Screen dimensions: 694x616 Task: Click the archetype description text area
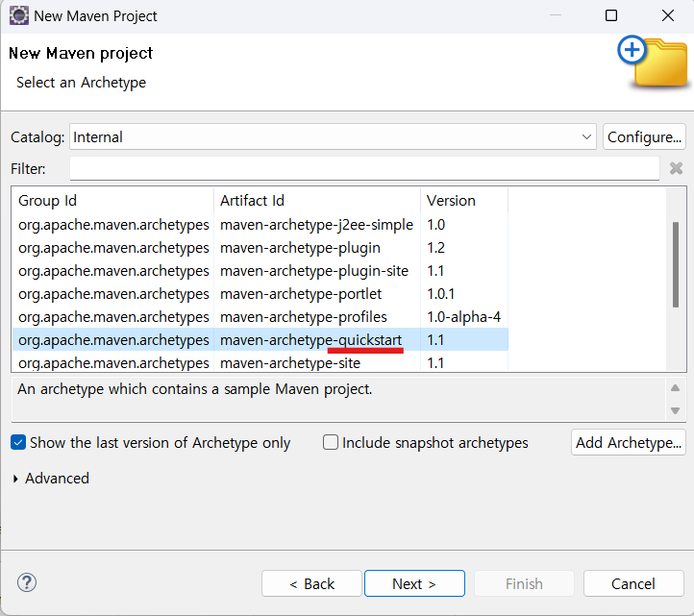pos(338,398)
